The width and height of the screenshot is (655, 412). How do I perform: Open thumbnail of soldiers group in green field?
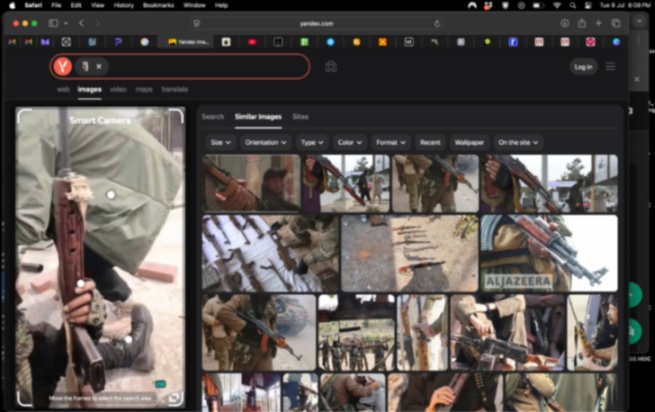pyautogui.click(x=356, y=333)
